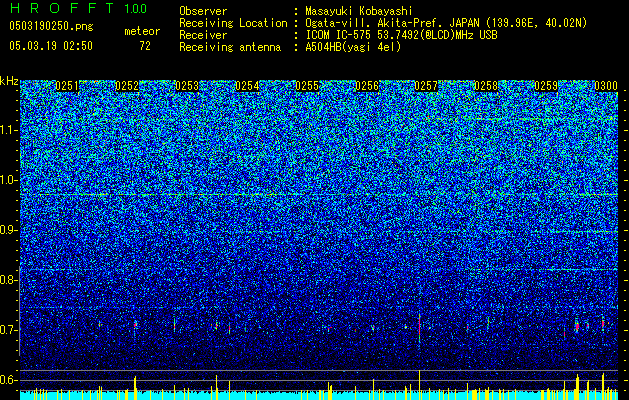Click the 0254 time marker
The width and height of the screenshot is (629, 400).
click(247, 86)
